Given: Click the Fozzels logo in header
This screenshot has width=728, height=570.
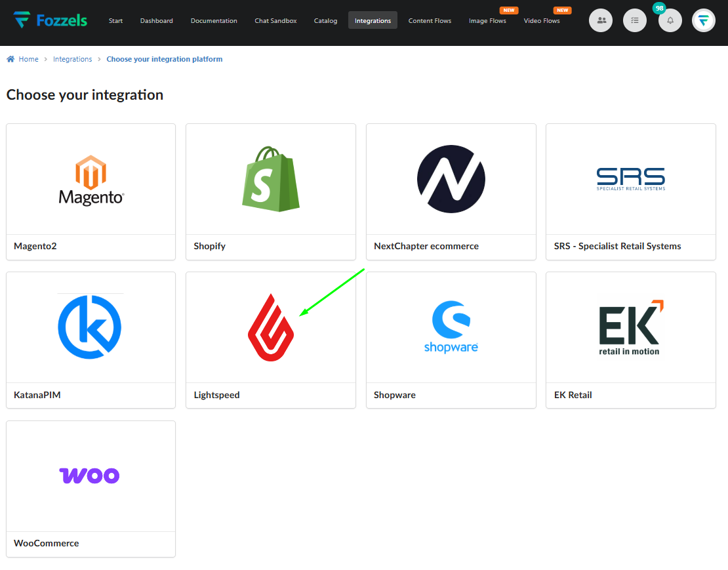Looking at the screenshot, I should 50,20.
